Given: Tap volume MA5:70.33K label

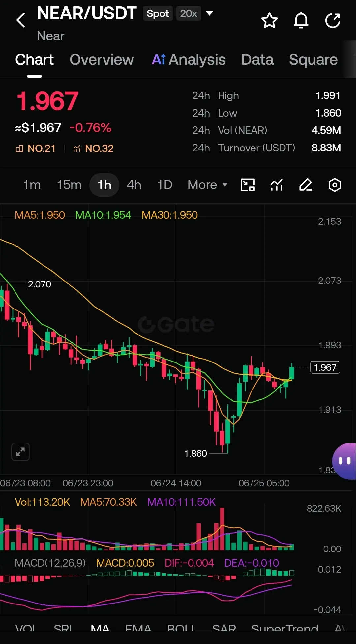Looking at the screenshot, I should tap(108, 502).
